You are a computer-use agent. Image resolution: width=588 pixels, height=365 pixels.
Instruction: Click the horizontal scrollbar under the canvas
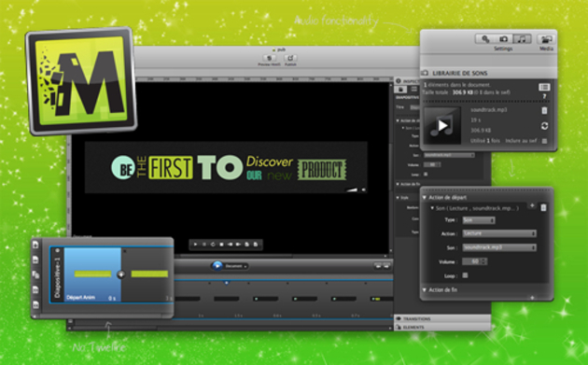pos(236,256)
